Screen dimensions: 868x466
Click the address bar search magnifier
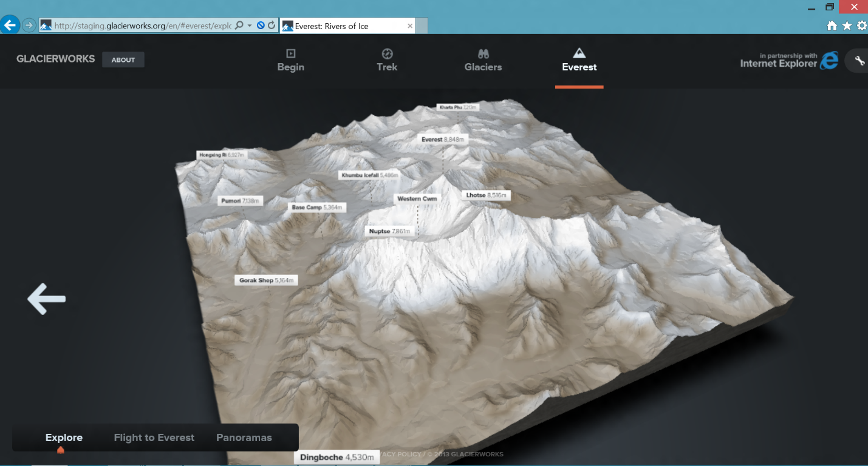(239, 25)
